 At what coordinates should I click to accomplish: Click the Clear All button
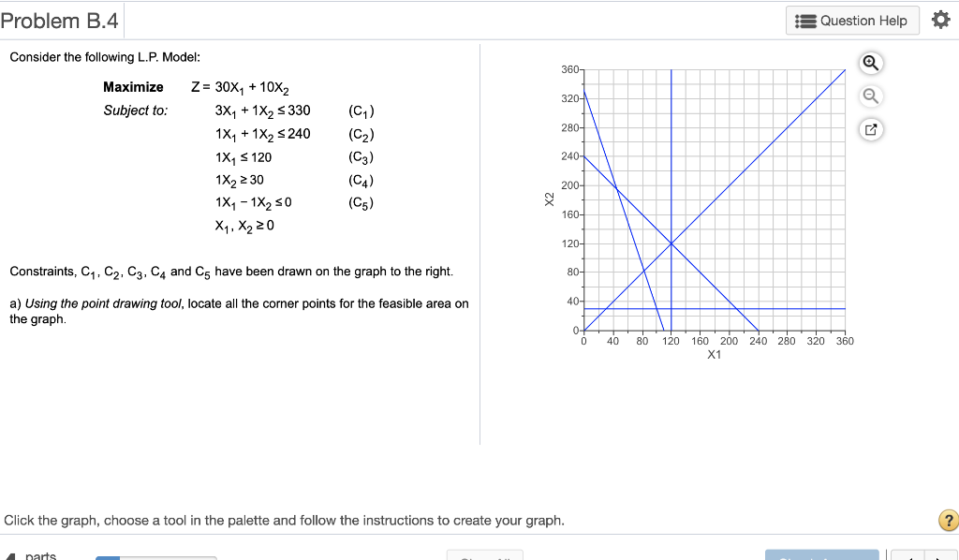485,554
